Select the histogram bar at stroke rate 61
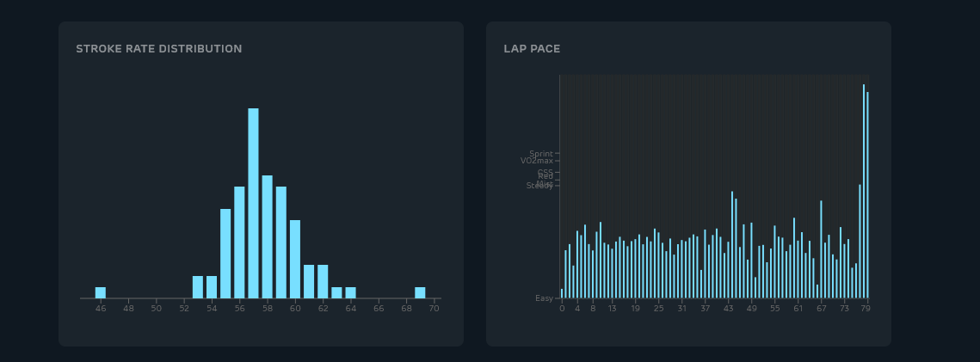The width and height of the screenshot is (980, 362). tap(309, 281)
